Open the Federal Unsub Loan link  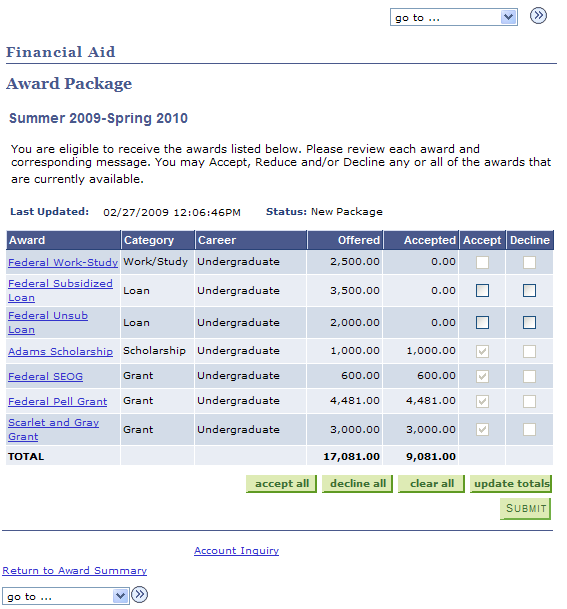(48, 322)
